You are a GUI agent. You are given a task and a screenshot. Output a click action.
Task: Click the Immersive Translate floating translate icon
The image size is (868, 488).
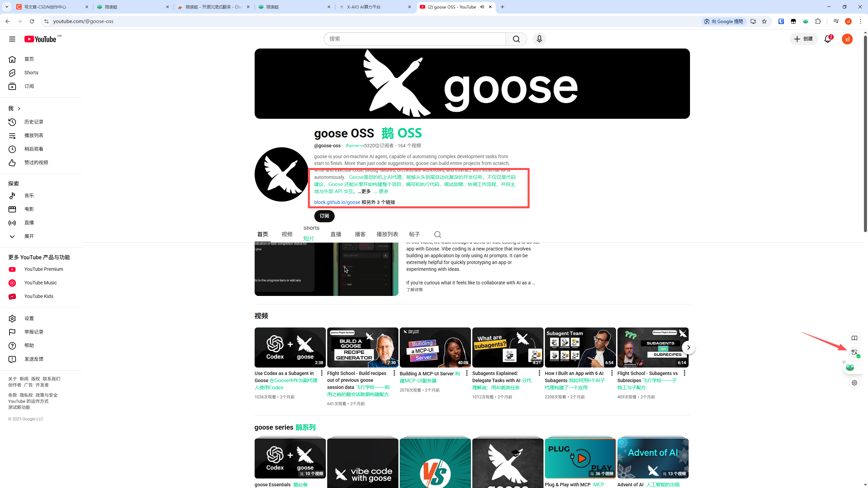click(854, 353)
